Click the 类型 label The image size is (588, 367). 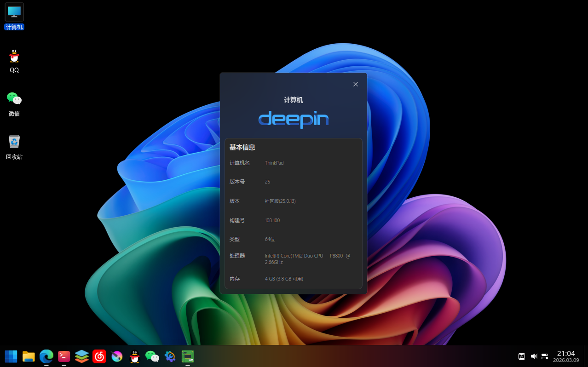(235, 239)
